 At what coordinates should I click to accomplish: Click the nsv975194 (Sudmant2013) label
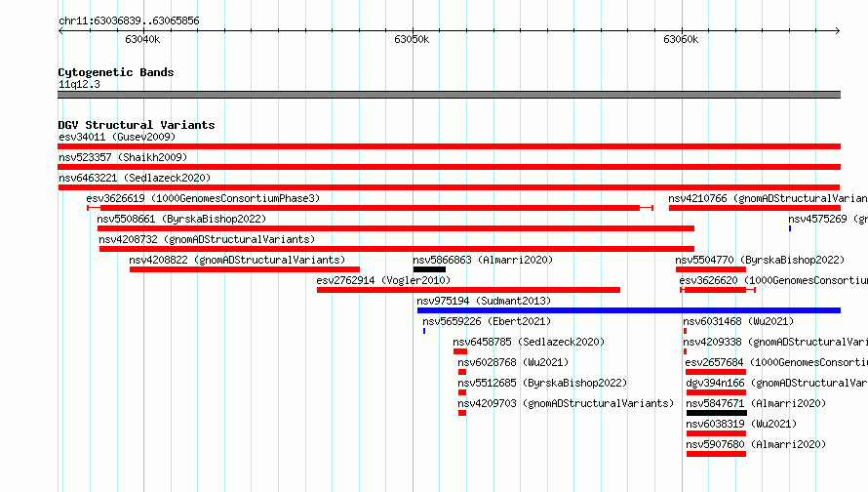pyautogui.click(x=484, y=301)
